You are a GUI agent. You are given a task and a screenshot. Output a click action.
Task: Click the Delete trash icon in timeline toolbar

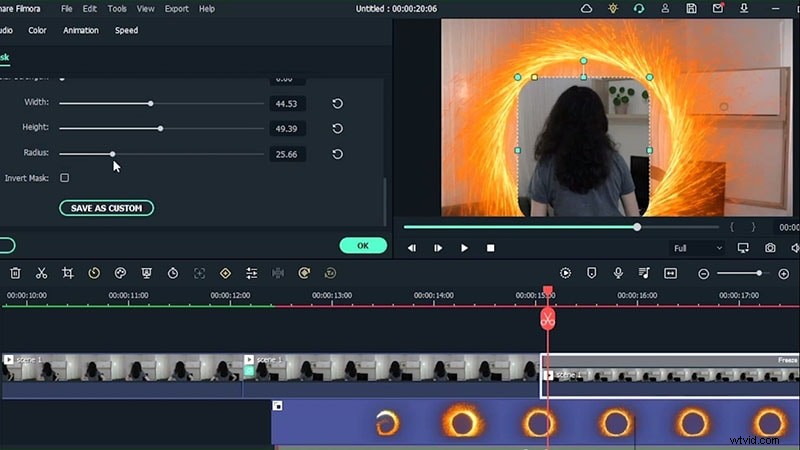[x=15, y=273]
